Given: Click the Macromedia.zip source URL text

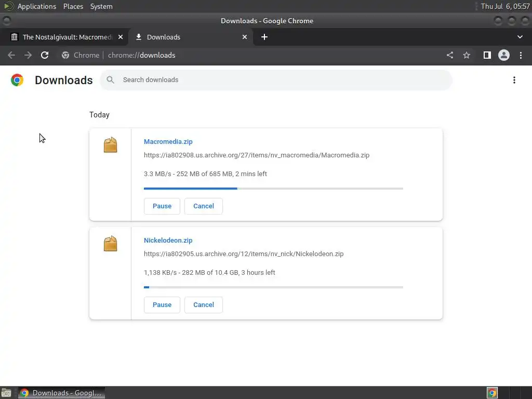Looking at the screenshot, I should [x=257, y=155].
